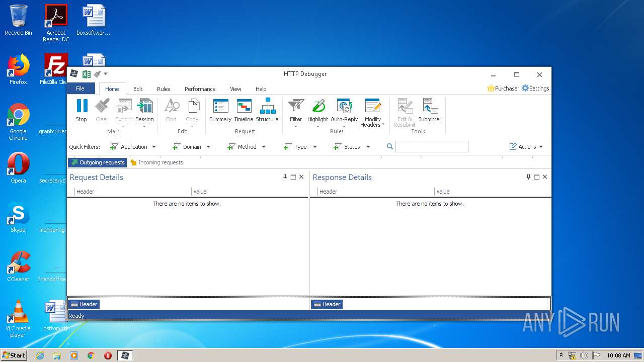Select the Outgoing requests tab

point(98,162)
